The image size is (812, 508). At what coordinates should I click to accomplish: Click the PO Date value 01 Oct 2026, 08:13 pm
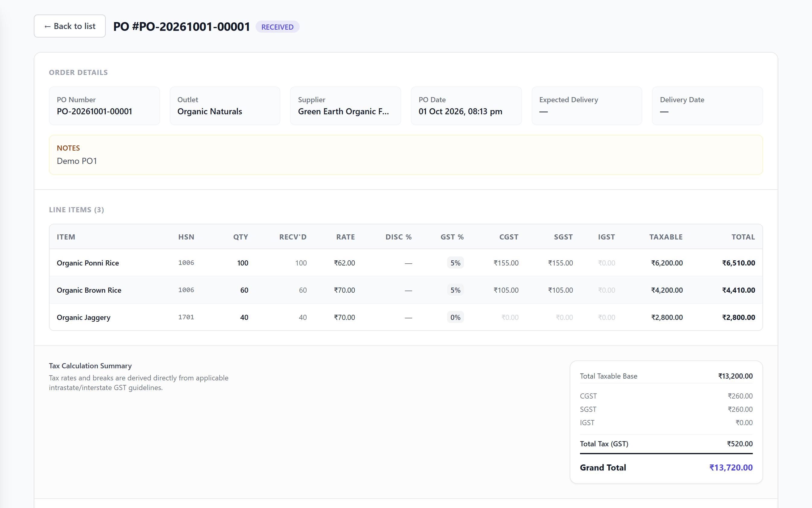pos(460,111)
